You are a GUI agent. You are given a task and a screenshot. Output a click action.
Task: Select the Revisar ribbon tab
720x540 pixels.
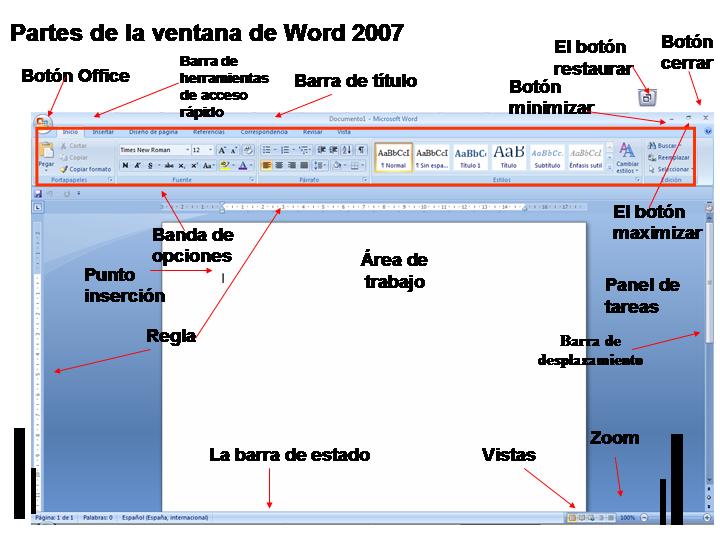tap(313, 132)
